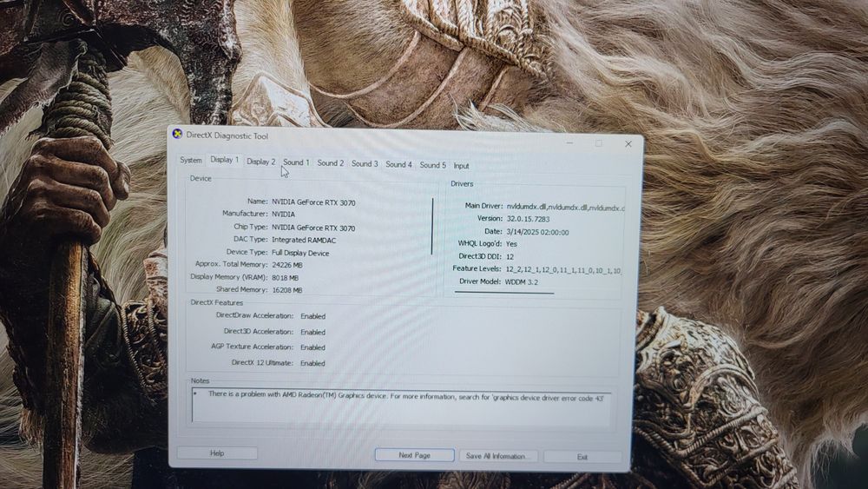Open the Input tab
Screen dimensions: 868x489
pos(461,166)
